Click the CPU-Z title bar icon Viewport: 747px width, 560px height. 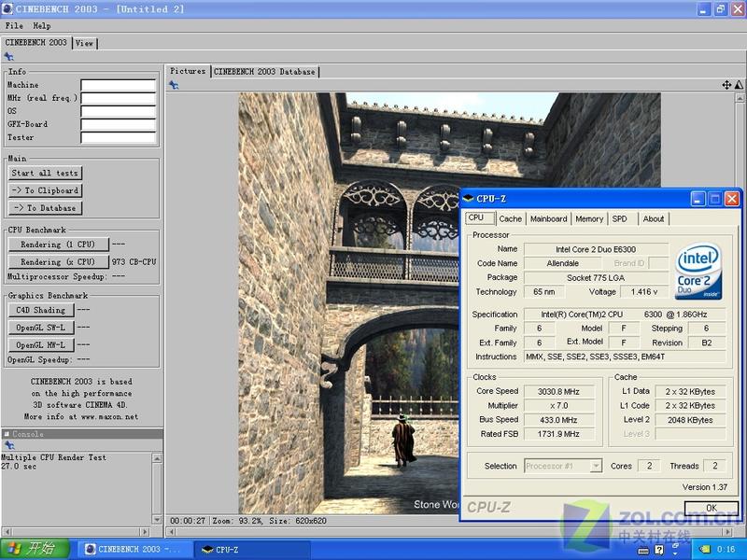tap(469, 199)
